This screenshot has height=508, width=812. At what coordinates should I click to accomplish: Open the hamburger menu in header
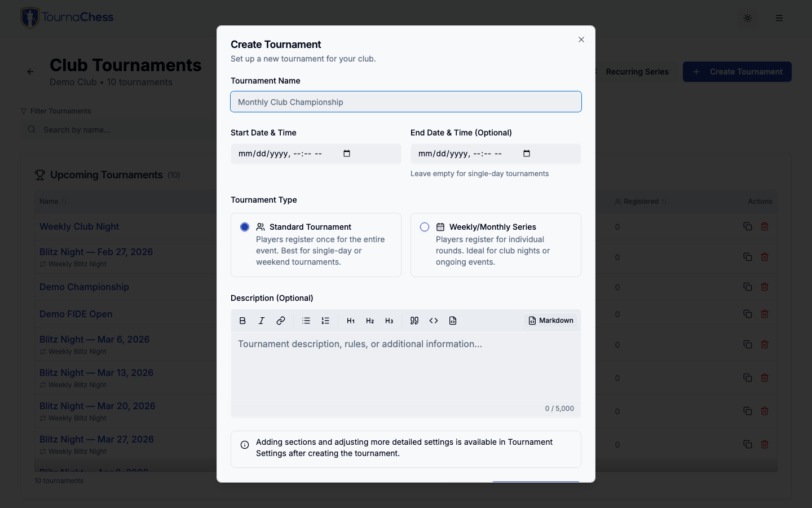point(779,18)
